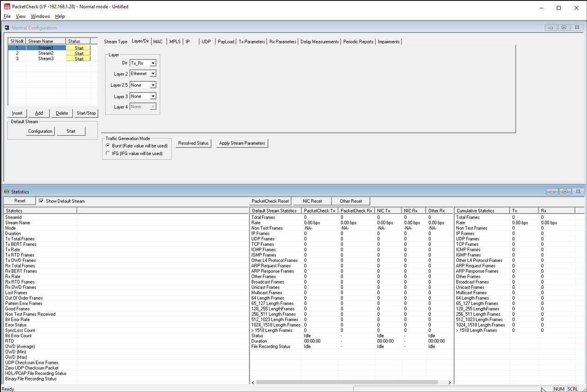Switch to the MAC tab
Screen dimensions: 587x392
158,42
